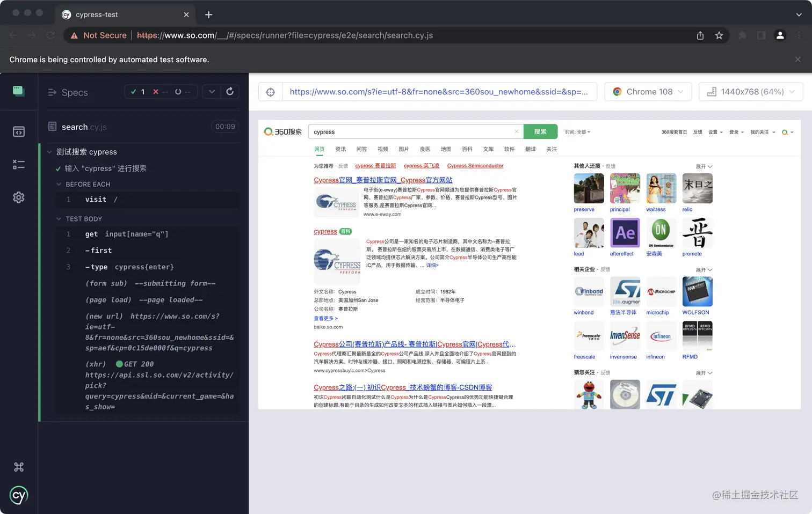Bookmark this page with the star icon
812x514 pixels.
pyautogui.click(x=719, y=35)
